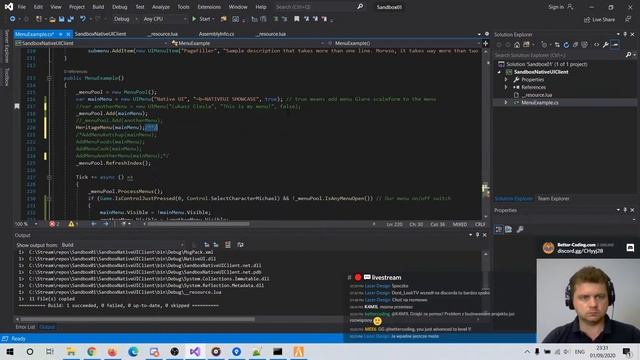Toggle Show All Files in Solution Explorer
Image resolution: width=640 pixels, height=360 pixels.
pos(585,45)
